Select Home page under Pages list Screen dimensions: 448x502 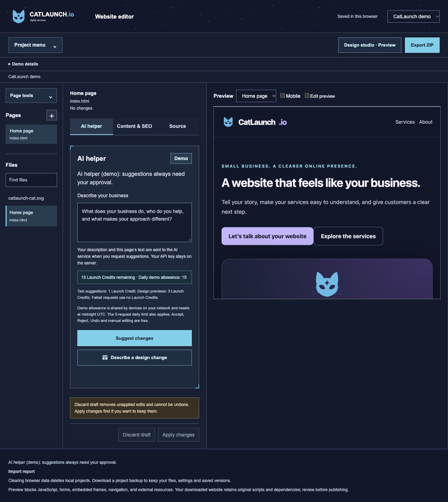[x=31, y=134]
